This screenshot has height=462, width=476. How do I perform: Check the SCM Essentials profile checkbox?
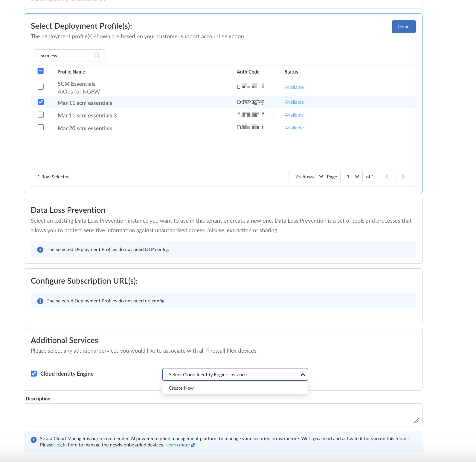coord(41,87)
